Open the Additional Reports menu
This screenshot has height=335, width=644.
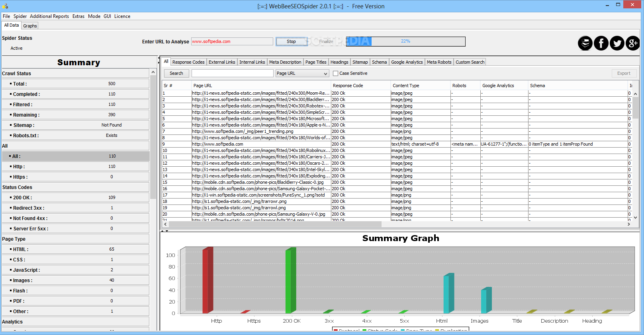(x=49, y=16)
